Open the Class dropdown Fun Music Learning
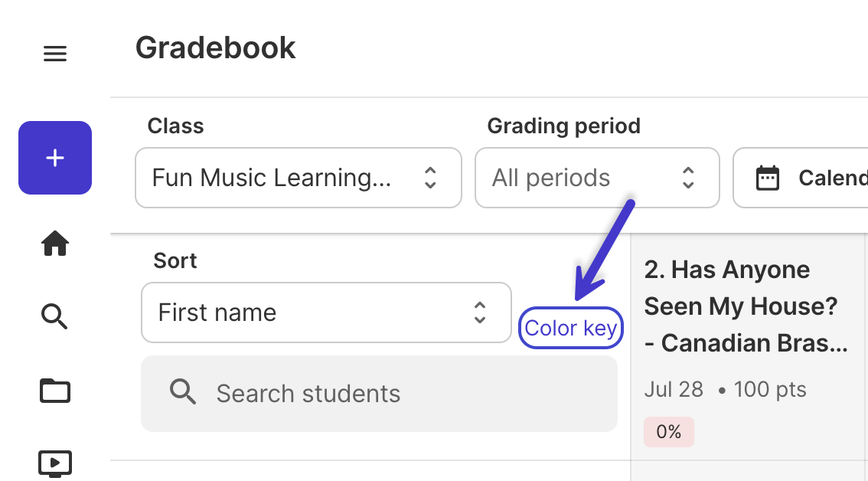 pyautogui.click(x=299, y=178)
